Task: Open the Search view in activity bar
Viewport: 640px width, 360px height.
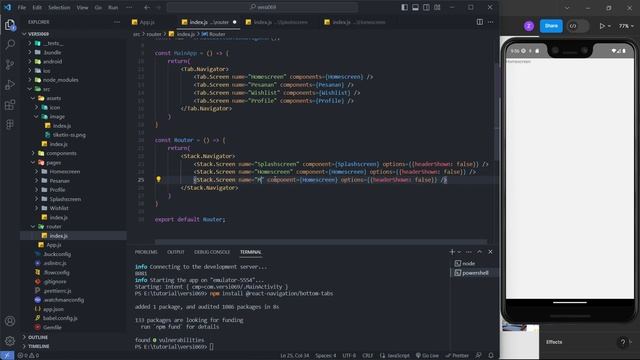Action: [10, 44]
